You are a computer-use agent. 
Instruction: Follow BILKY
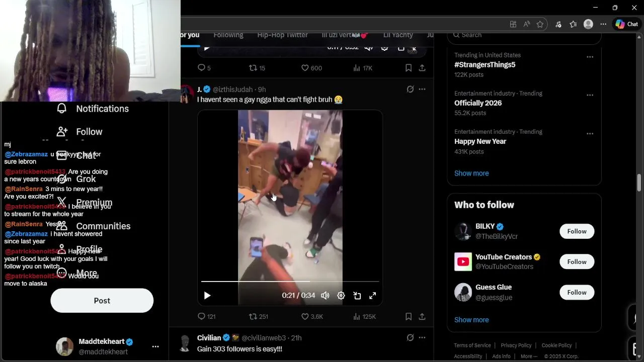(577, 231)
